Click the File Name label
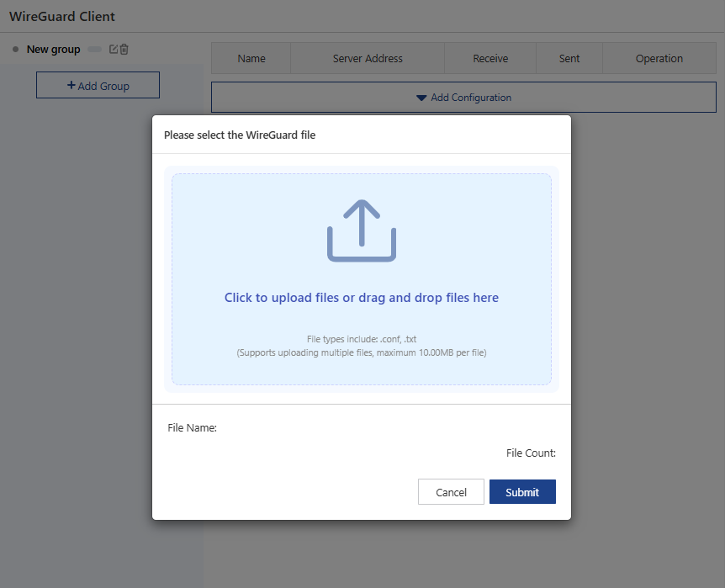This screenshot has height=588, width=725. click(193, 428)
